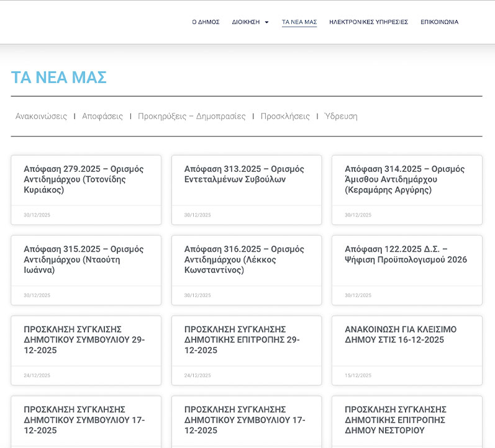Image resolution: width=495 pixels, height=448 pixels.
Task: Read ΑΝΑΚΟΙΝΩΣΗ ΓΙΑ ΚΛΕΙΣΙΜΟ ΔΗΜΟΥ announcement
Action: tap(402, 334)
